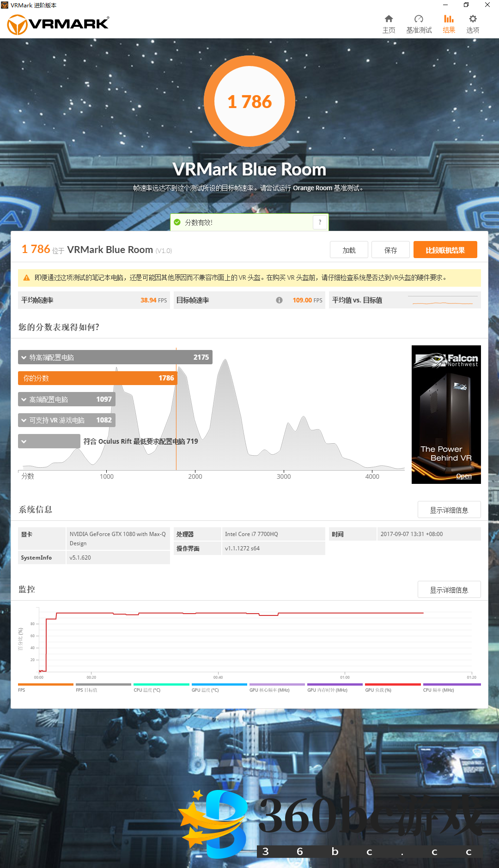499x868 pixels.
Task: Open the 基准测试 benchmark gauge icon
Action: [419, 19]
